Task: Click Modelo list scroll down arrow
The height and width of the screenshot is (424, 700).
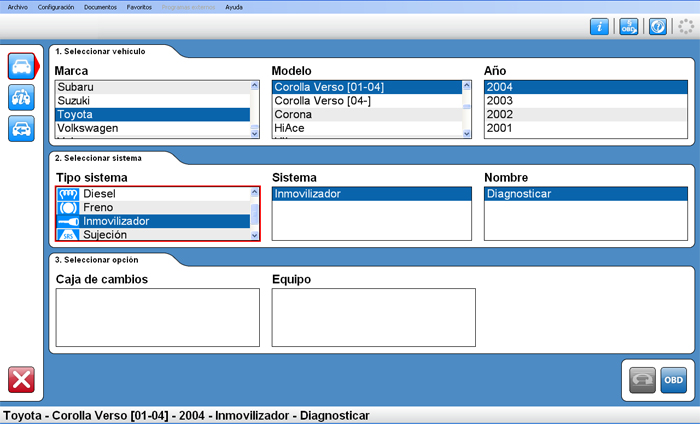Action: coord(467,133)
